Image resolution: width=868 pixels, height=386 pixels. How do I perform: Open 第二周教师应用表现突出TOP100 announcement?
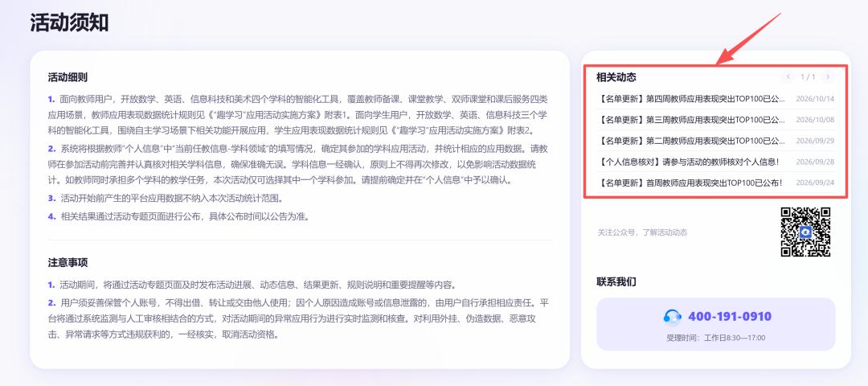(691, 141)
